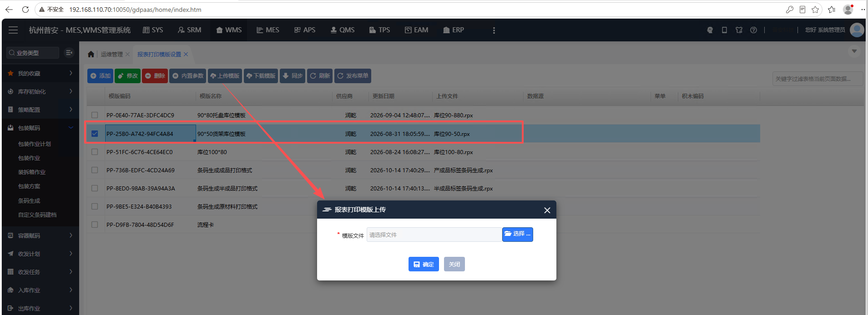The image size is (868, 315).
Task: Click the 选择 file browse button
Action: [x=518, y=234]
